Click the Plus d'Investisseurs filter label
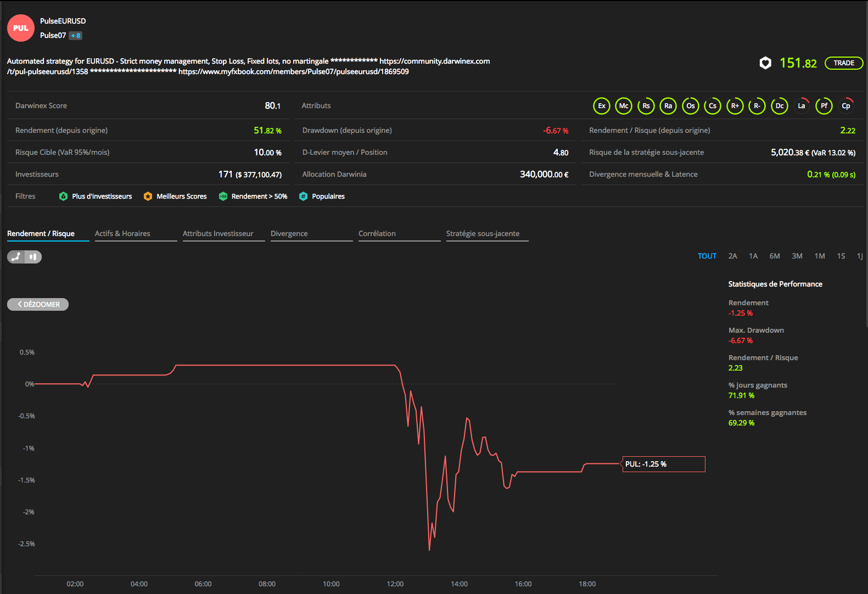 point(102,196)
